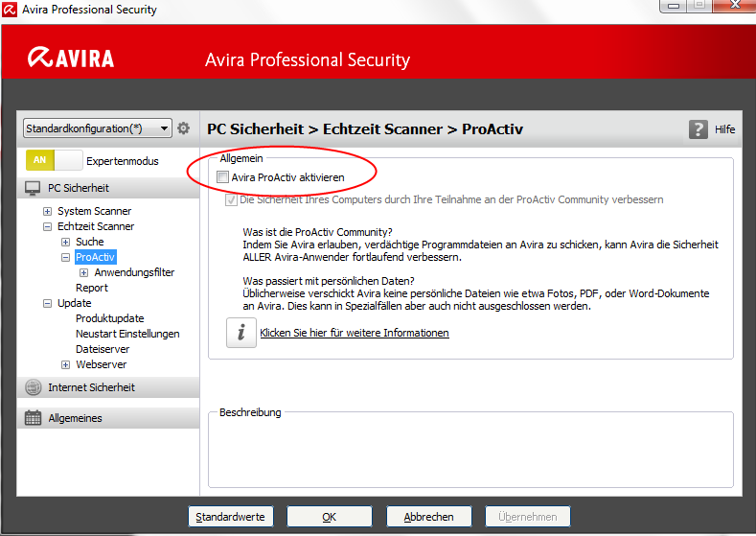Image resolution: width=756 pixels, height=536 pixels.
Task: Switch off the Expertenmodus toggle
Action: 54,160
